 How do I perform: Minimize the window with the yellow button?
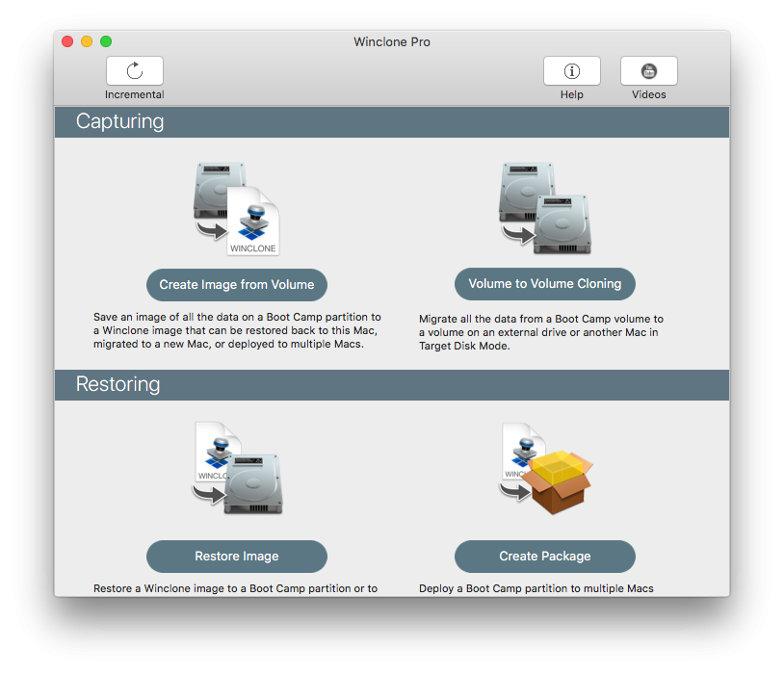[87, 41]
